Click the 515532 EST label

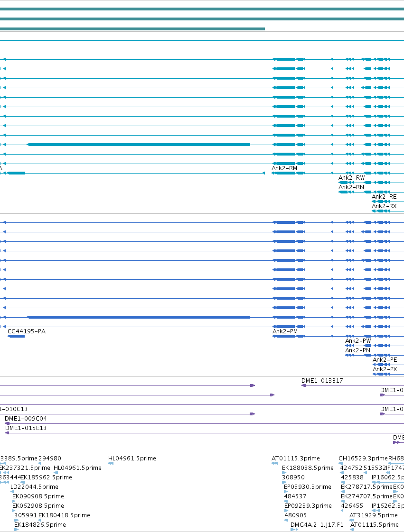[x=375, y=468]
